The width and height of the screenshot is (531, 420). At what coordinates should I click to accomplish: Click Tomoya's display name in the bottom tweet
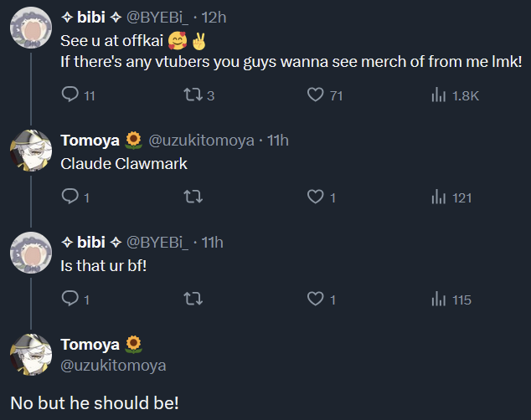coord(90,345)
